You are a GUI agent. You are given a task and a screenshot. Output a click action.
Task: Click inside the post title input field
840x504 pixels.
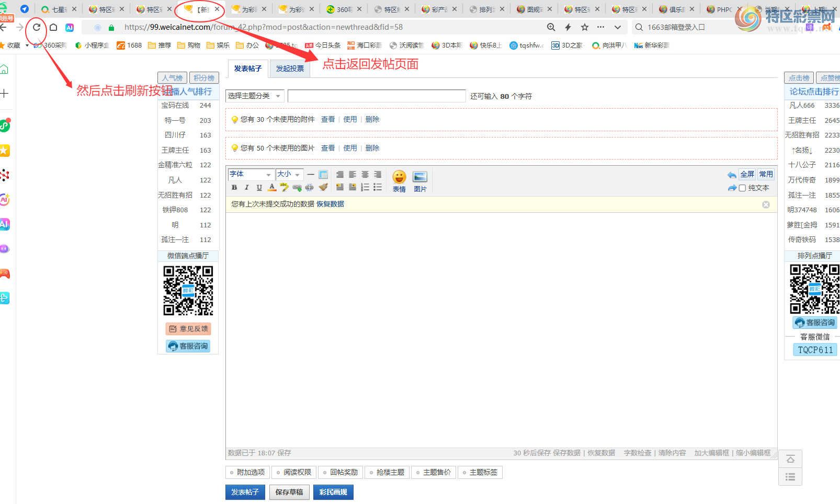(x=376, y=96)
